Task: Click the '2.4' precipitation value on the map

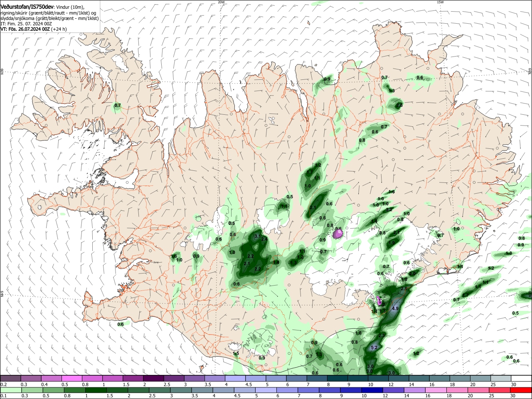Action: coord(264,239)
